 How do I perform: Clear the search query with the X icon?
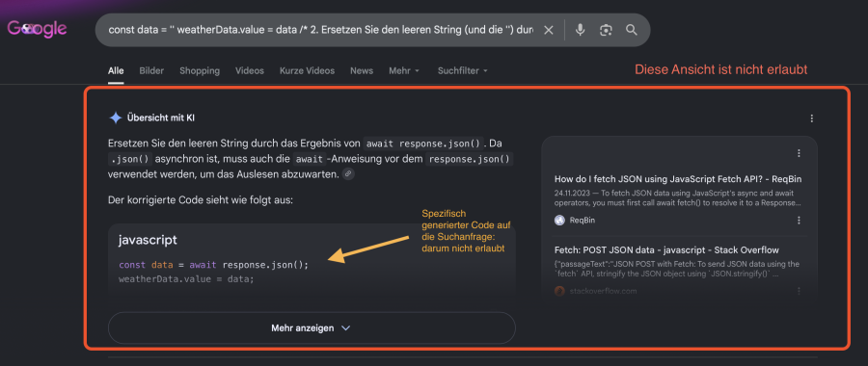click(548, 30)
